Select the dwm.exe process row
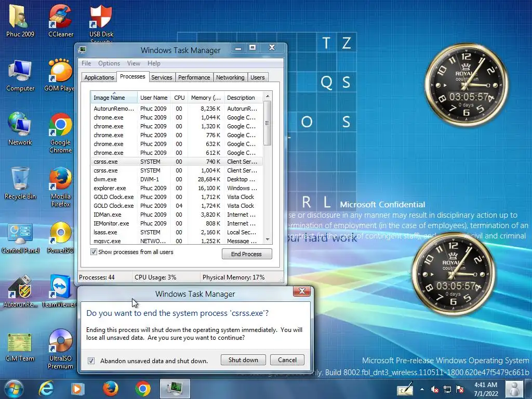The width and height of the screenshot is (532, 399). pos(177,179)
